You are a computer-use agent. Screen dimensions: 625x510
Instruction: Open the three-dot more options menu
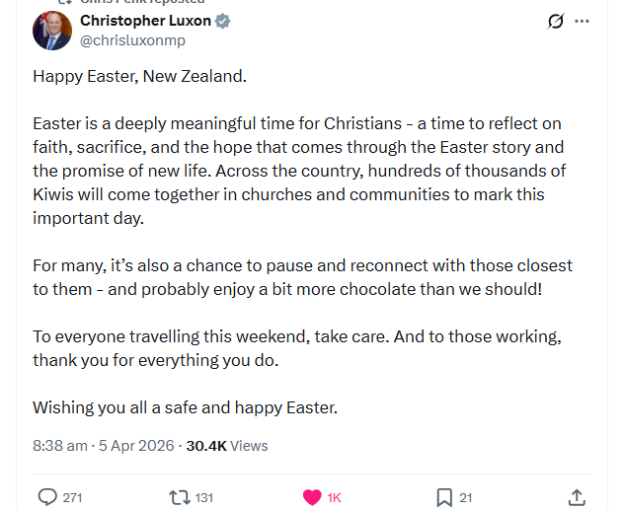click(583, 21)
